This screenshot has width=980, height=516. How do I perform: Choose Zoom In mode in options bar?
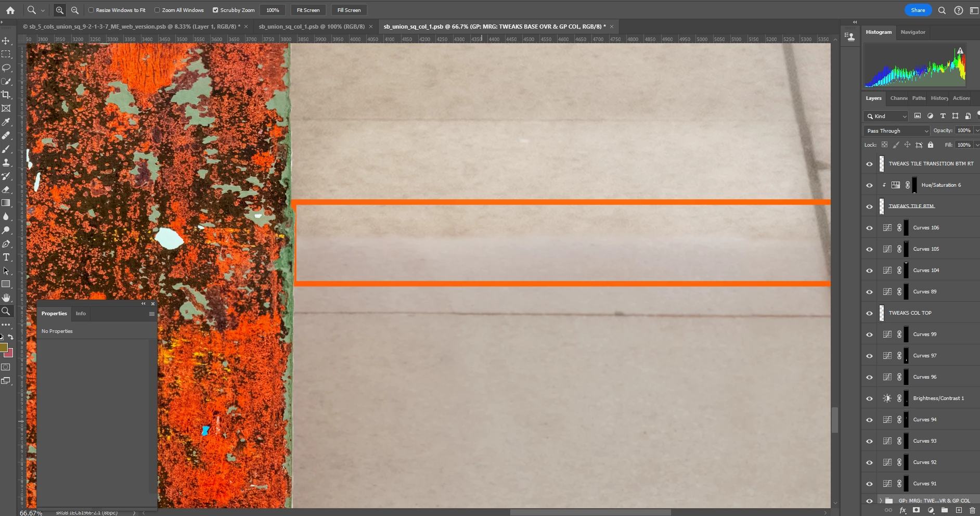[x=60, y=10]
